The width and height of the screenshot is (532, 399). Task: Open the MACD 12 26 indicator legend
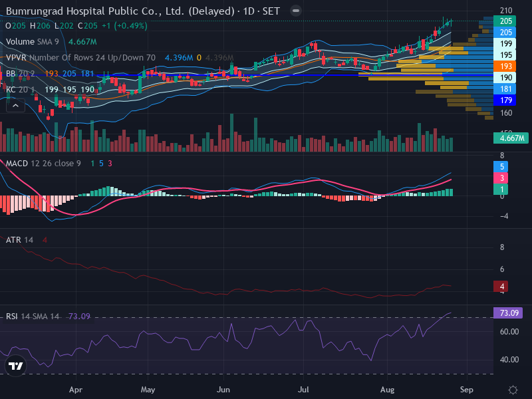(x=43, y=164)
